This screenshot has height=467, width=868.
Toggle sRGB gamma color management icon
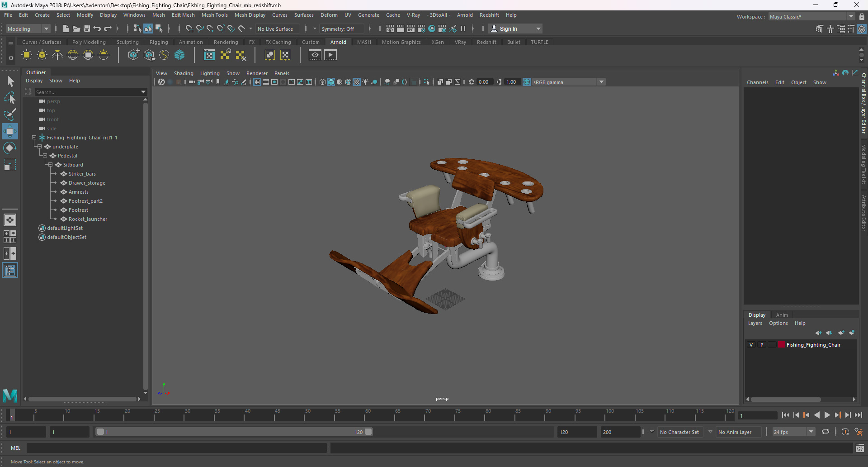[527, 82]
